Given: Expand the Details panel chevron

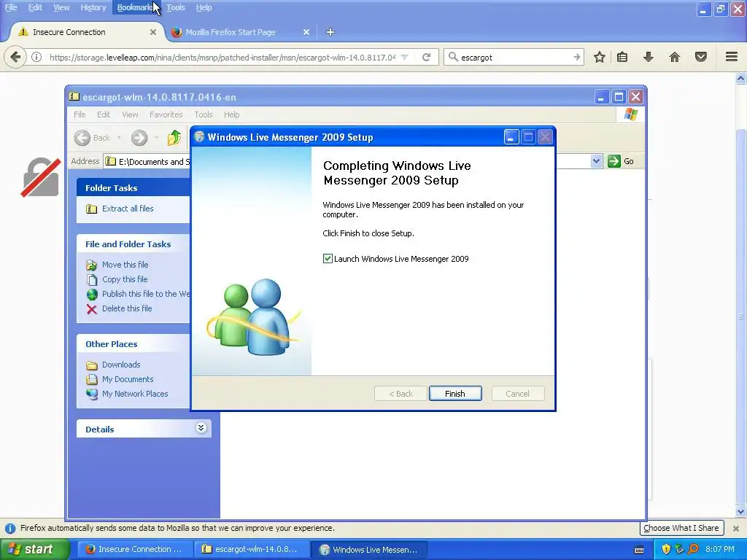Looking at the screenshot, I should coord(201,427).
